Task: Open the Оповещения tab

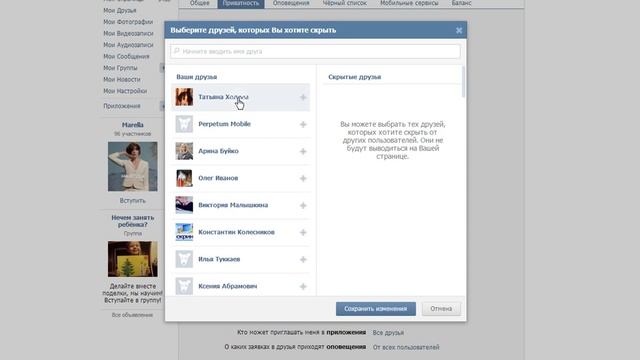Action: click(x=291, y=3)
